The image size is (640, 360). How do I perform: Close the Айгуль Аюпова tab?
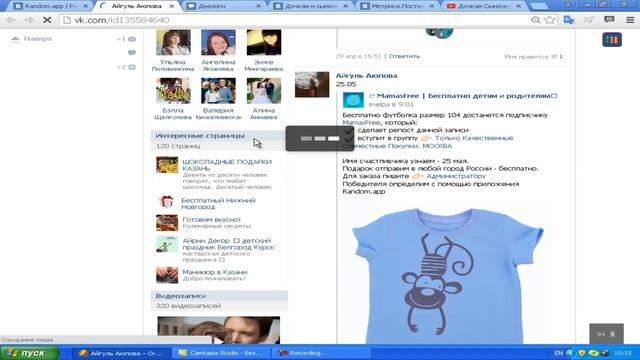172,6
